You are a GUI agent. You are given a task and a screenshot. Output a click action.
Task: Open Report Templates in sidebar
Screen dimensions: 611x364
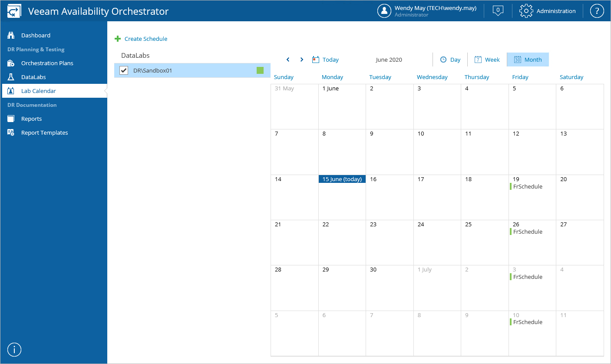tap(44, 132)
